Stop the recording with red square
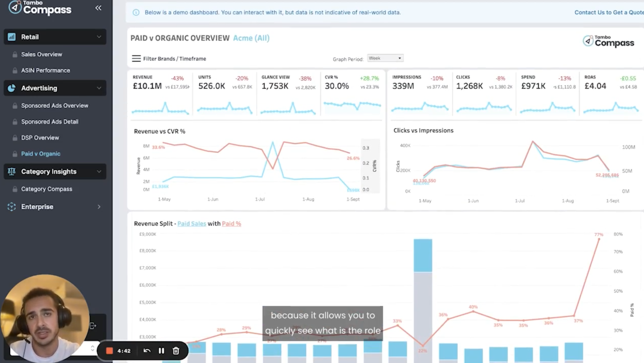Screen dimensions: 644x363 coord(109,351)
